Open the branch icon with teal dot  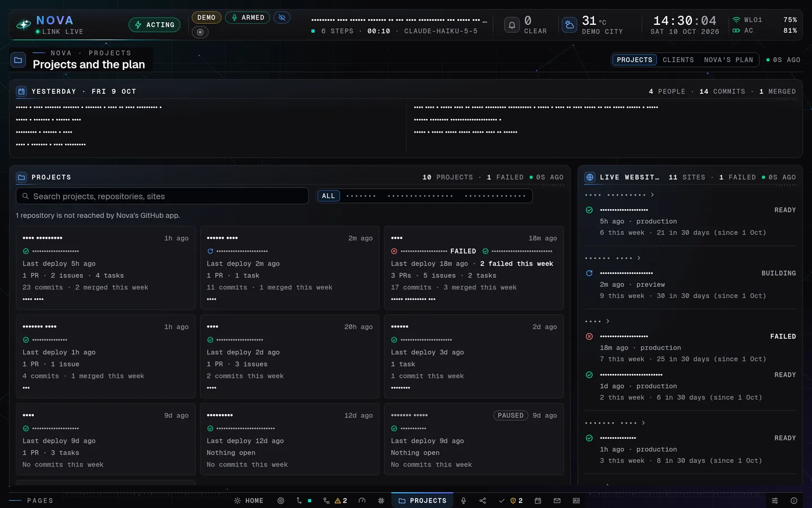(x=303, y=501)
